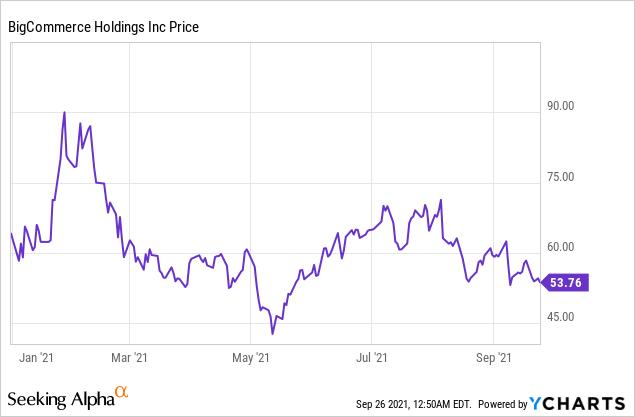This screenshot has width=635, height=417.
Task: Select the 53.76 current price tag
Action: pos(569,283)
